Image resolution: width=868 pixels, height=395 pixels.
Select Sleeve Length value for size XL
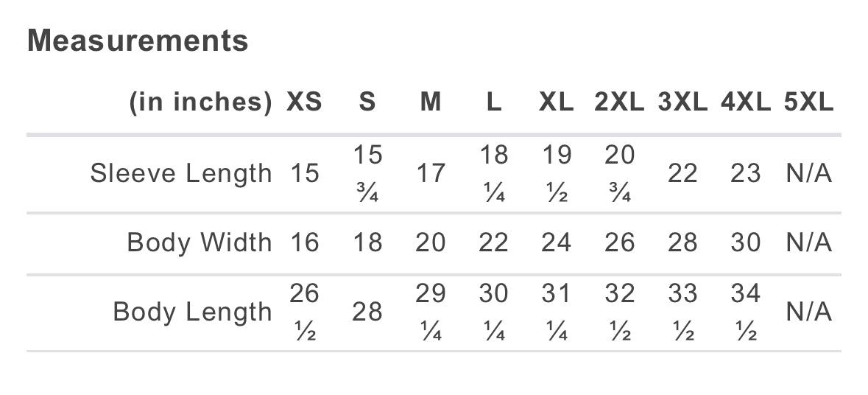[x=557, y=174]
